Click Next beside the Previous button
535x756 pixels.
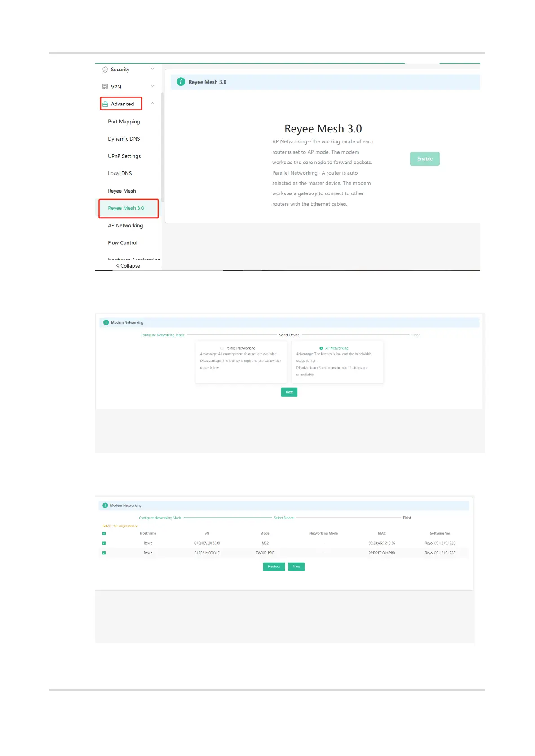pos(296,567)
